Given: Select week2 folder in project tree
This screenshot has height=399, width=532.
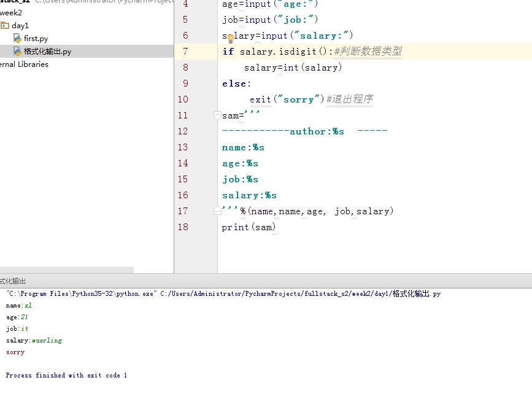Looking at the screenshot, I should 11,13.
